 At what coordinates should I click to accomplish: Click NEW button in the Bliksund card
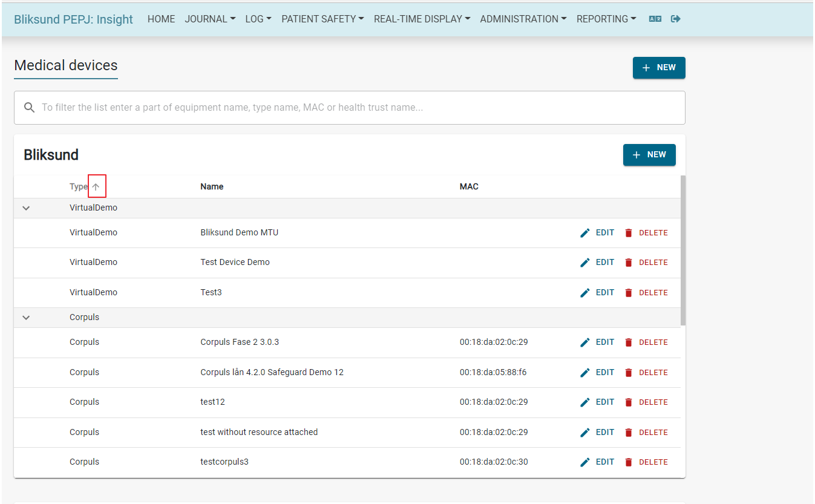pos(649,155)
